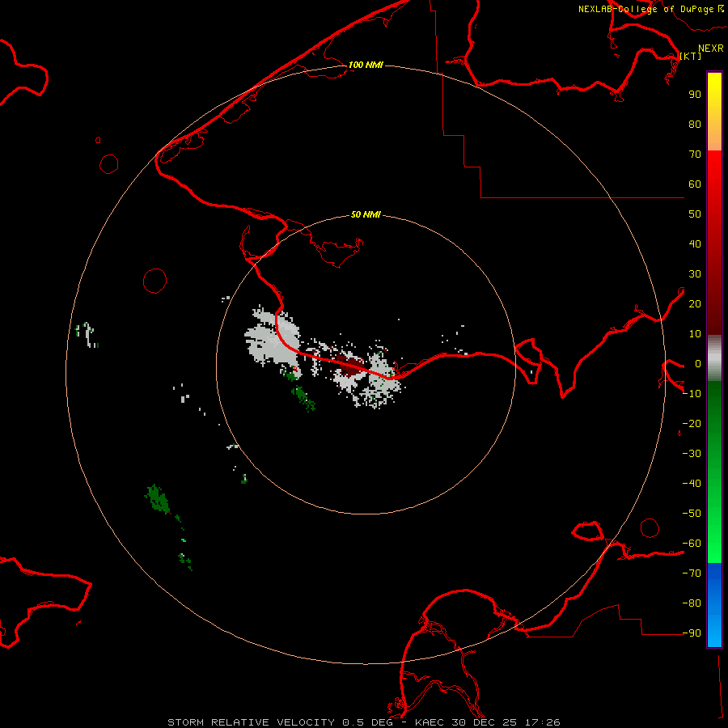Click the -60 value on the velocity scale
This screenshot has height=728, width=728.
692,544
